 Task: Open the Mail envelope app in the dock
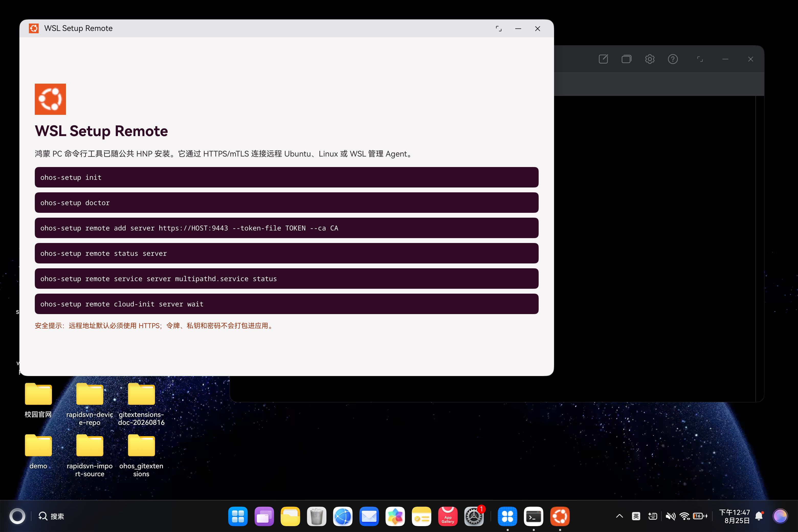click(369, 516)
